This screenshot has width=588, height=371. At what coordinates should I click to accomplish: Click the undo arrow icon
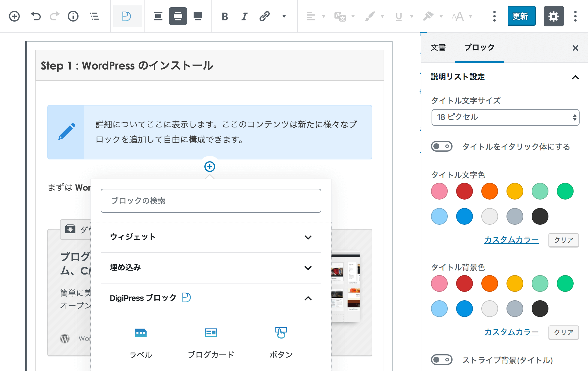click(36, 16)
